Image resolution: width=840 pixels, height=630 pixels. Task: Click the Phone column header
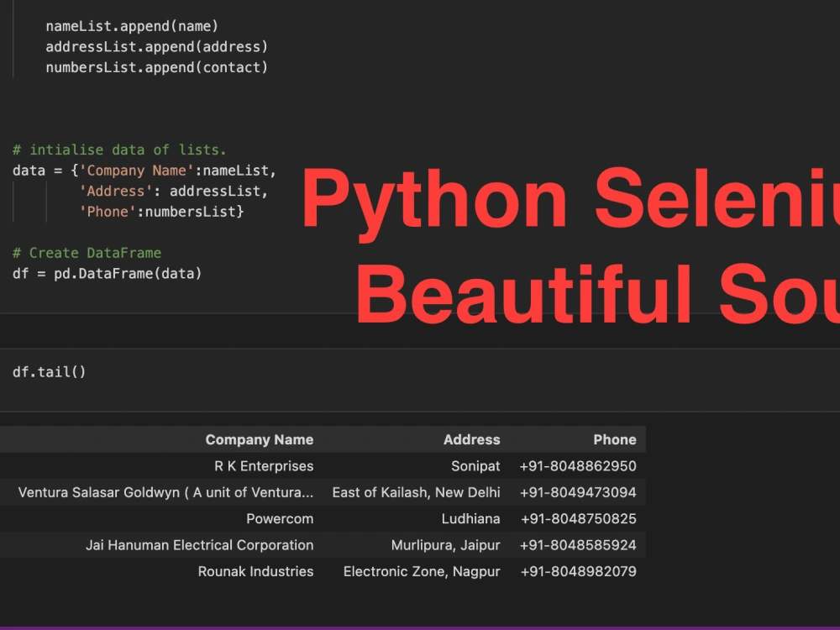point(615,440)
